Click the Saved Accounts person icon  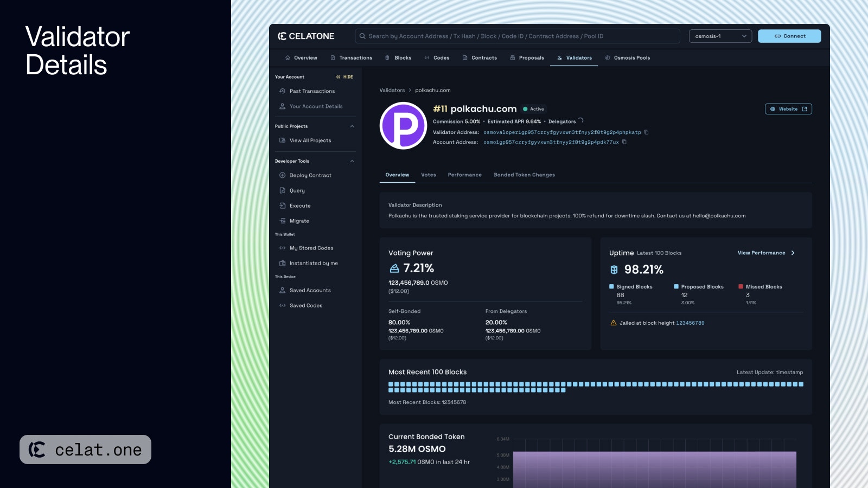click(x=282, y=290)
